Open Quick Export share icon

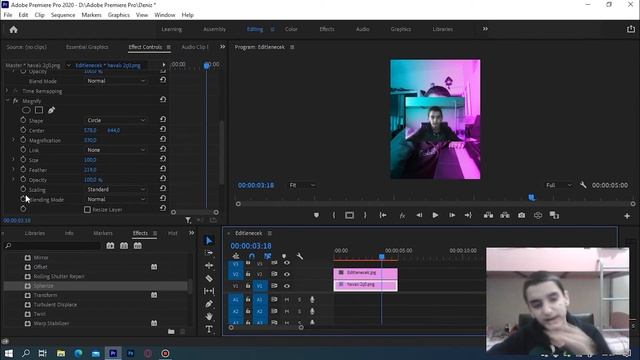(631, 29)
